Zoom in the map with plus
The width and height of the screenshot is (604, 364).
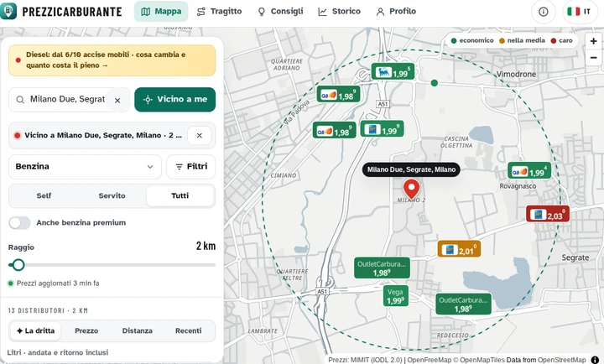pyautogui.click(x=594, y=41)
